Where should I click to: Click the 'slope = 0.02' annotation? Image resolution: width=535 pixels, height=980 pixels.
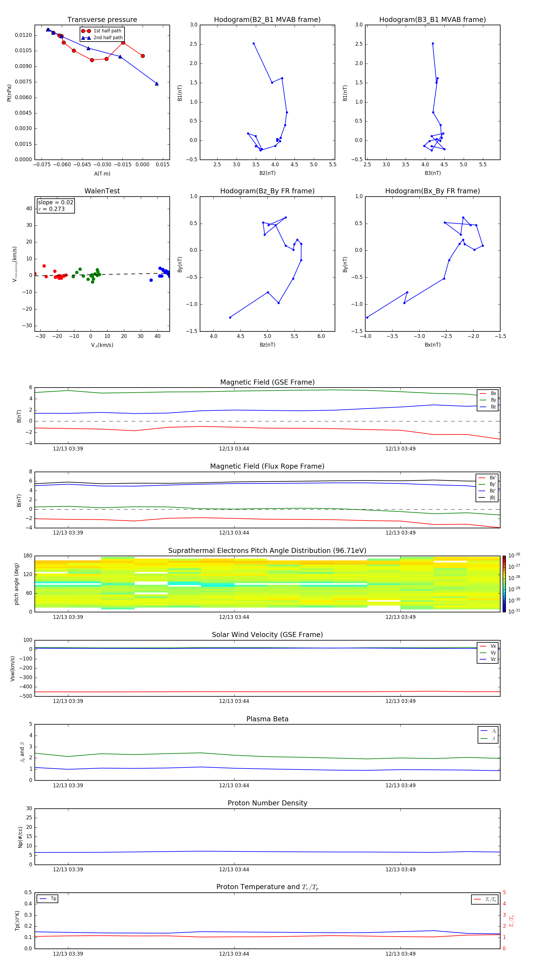56,203
